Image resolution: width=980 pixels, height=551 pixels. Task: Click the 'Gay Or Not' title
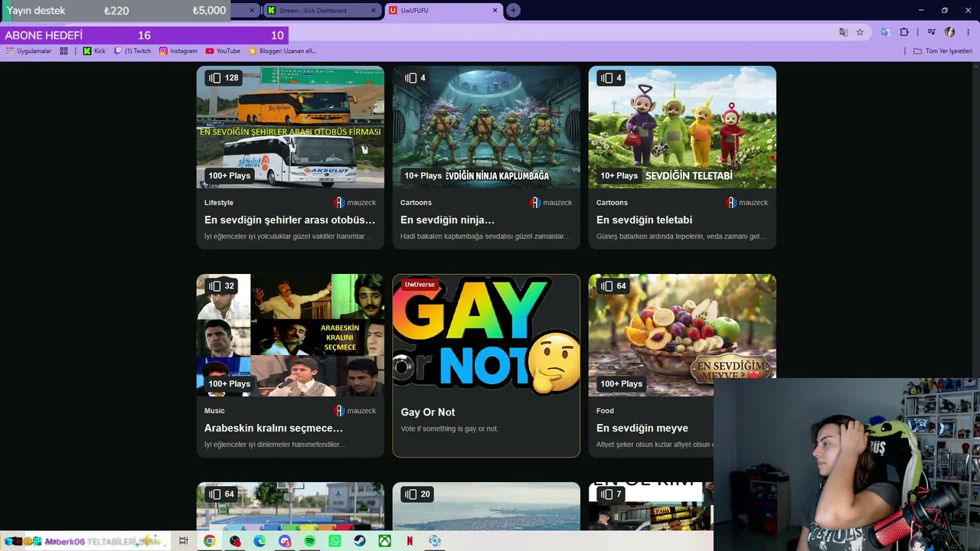(x=428, y=412)
